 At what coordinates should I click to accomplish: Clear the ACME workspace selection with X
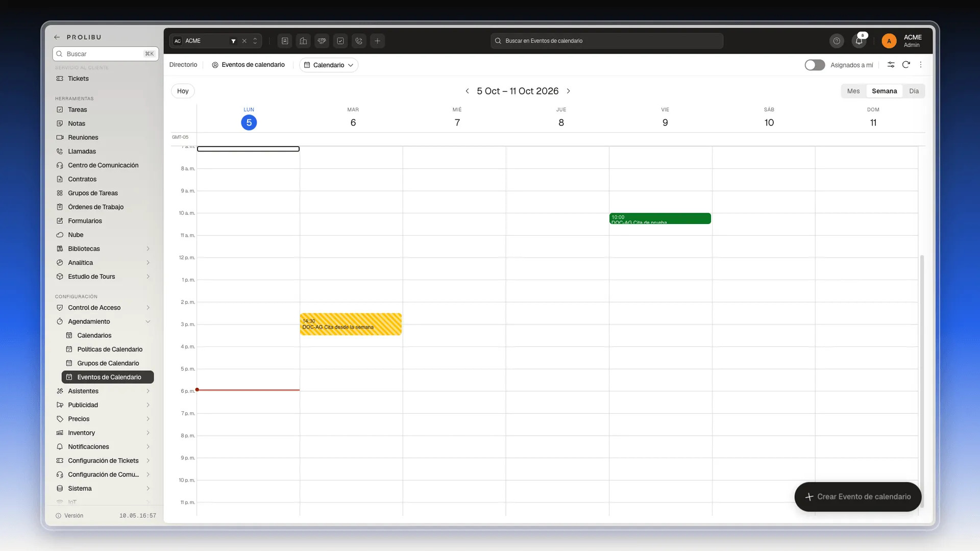pyautogui.click(x=244, y=41)
